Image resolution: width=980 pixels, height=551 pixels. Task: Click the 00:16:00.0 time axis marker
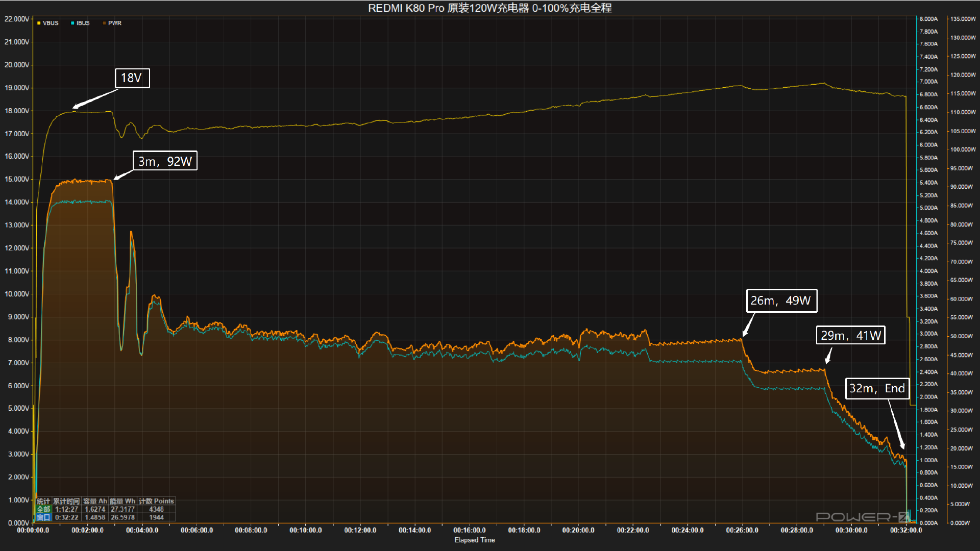pyautogui.click(x=469, y=530)
